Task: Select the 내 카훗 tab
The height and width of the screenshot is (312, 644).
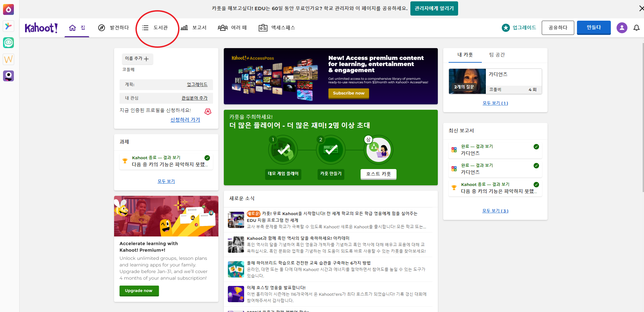Action: coord(465,55)
